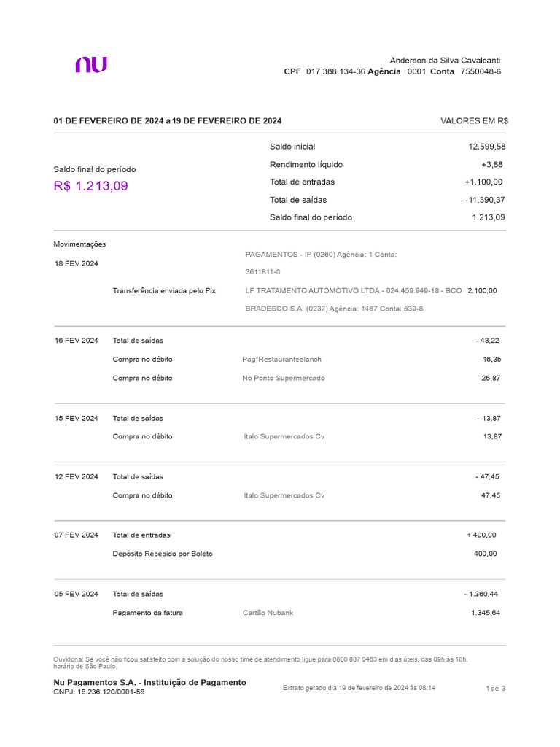Image resolution: width=560 pixels, height=747 pixels.
Task: Click the Pag*Restauranteelanch debit purchase
Action: point(281,360)
